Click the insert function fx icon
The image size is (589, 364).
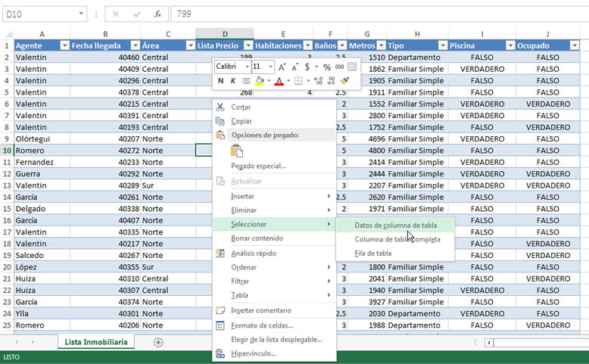(157, 14)
